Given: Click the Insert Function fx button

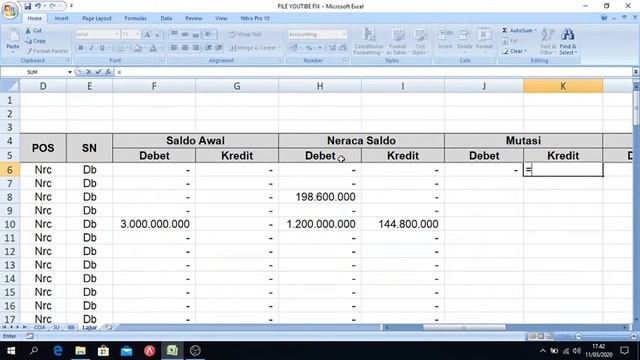Looking at the screenshot, I should 108,72.
